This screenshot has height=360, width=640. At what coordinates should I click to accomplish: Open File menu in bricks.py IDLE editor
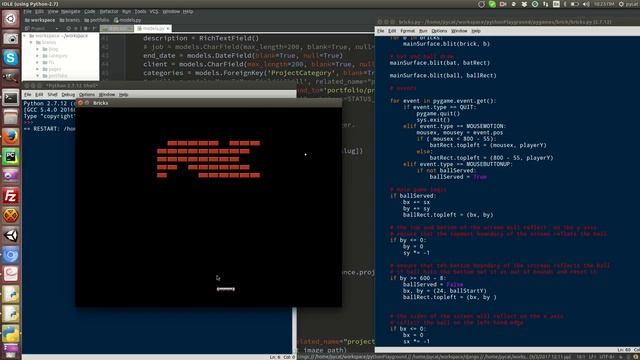pos(380,31)
